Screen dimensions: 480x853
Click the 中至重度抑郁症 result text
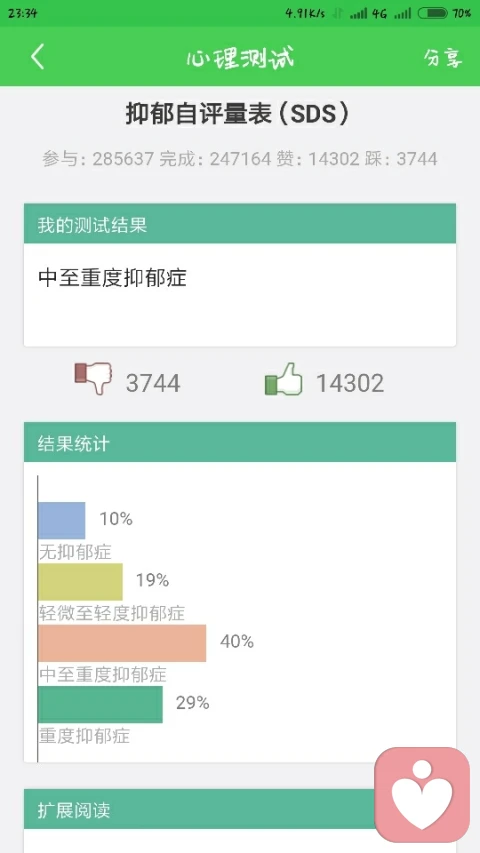(112, 277)
